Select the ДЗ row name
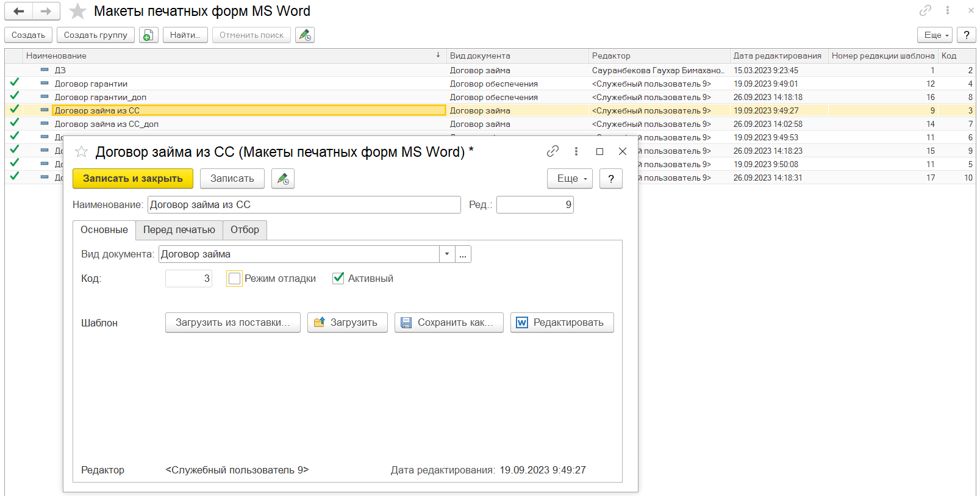 [x=60, y=70]
